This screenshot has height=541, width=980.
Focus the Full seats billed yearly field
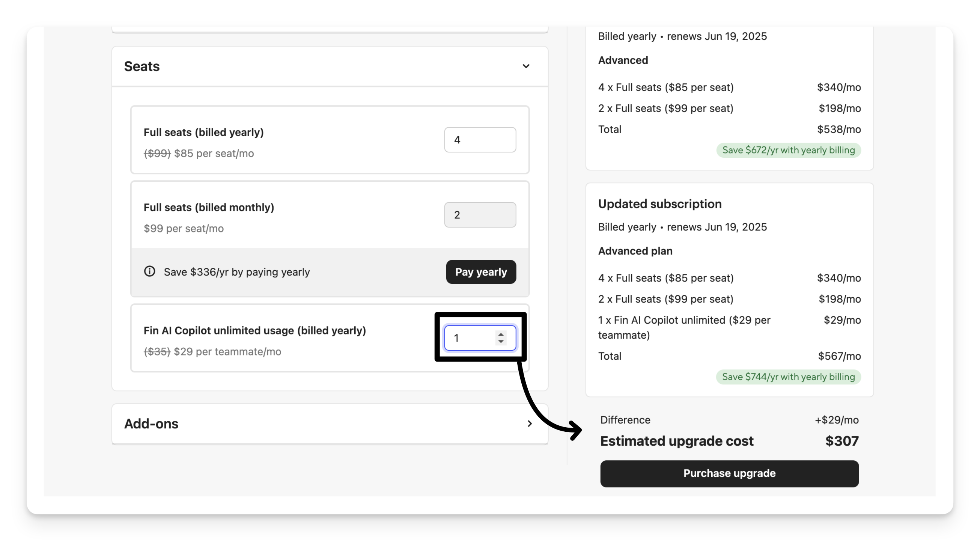(480, 140)
